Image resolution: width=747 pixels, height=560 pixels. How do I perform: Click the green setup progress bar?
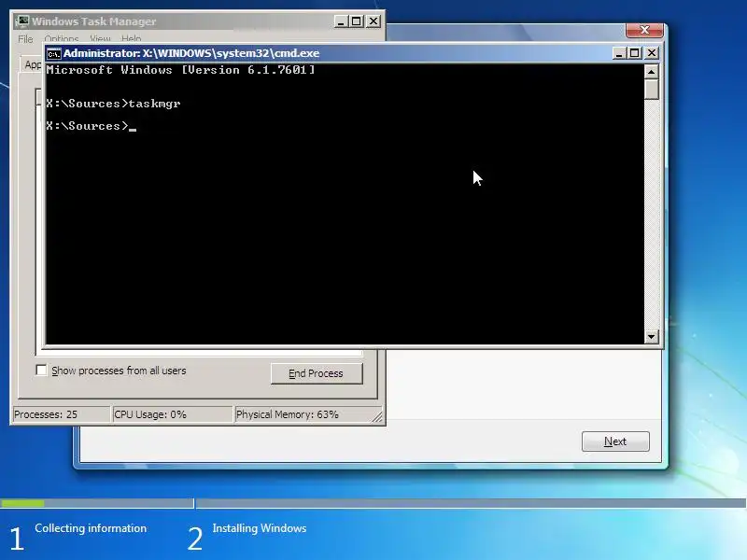click(22, 503)
